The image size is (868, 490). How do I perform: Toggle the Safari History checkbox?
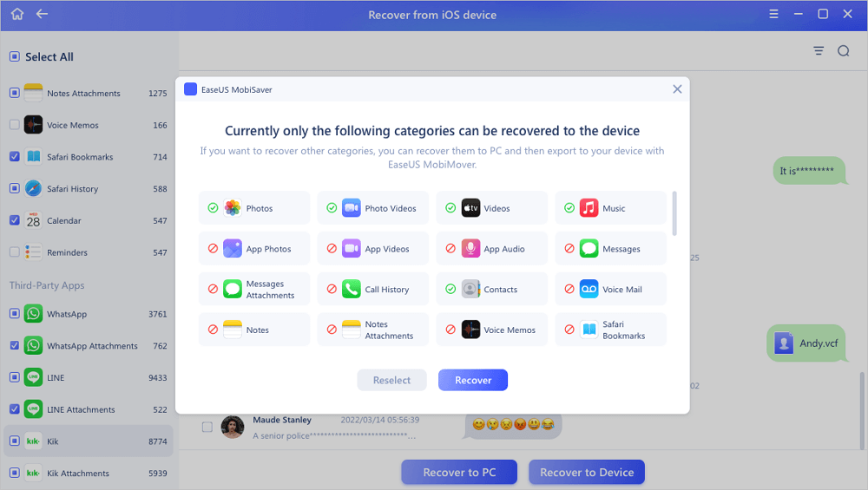(x=15, y=188)
